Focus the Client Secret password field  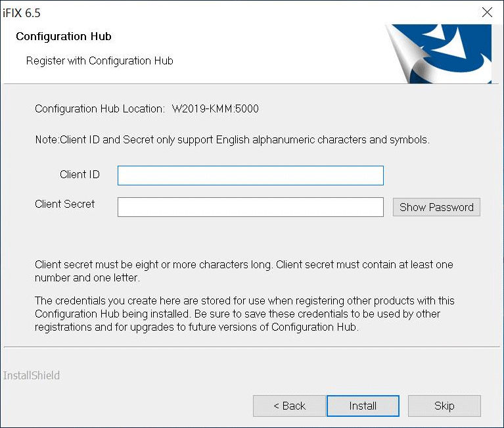(x=250, y=207)
